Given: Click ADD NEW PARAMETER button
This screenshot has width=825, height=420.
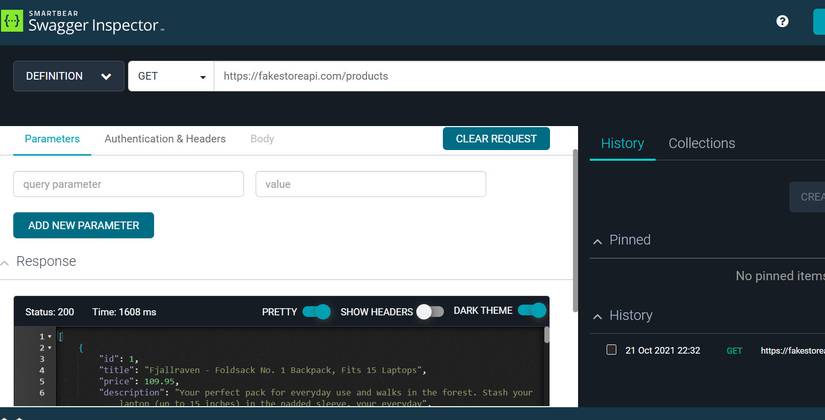Looking at the screenshot, I should [x=84, y=225].
